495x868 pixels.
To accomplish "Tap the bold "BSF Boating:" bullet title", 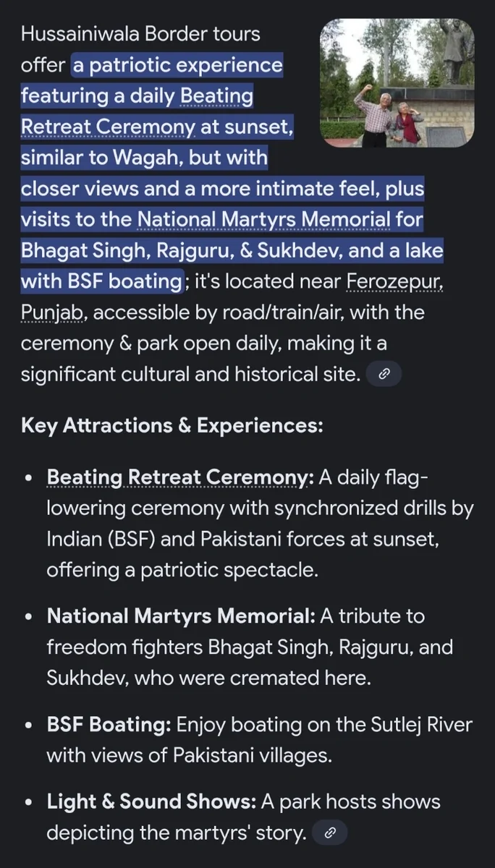I will pos(109,725).
